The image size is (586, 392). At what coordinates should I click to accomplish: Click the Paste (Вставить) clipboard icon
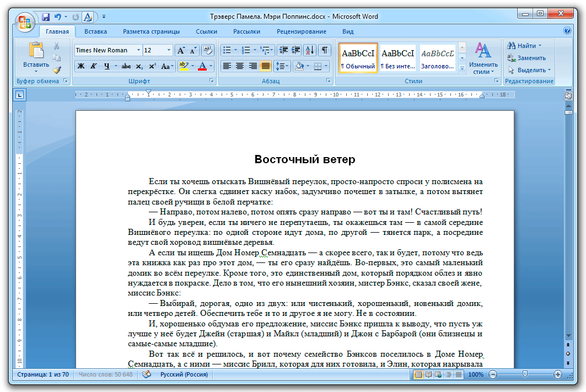(36, 50)
